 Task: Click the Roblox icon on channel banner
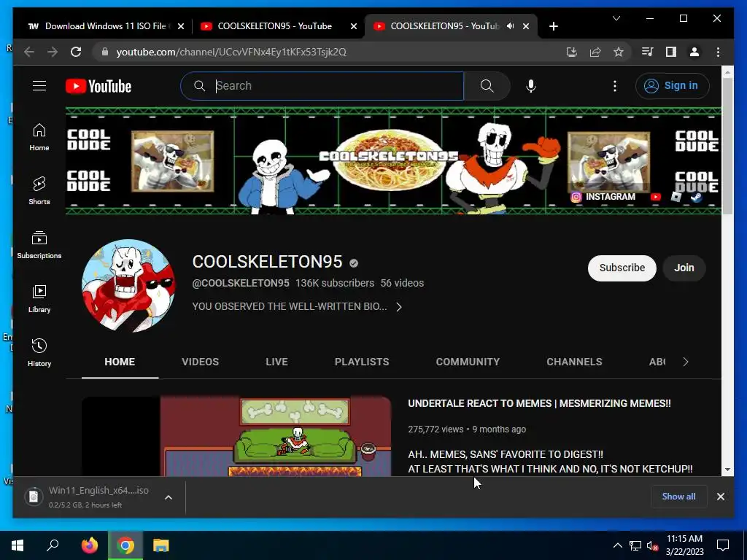pyautogui.click(x=676, y=197)
